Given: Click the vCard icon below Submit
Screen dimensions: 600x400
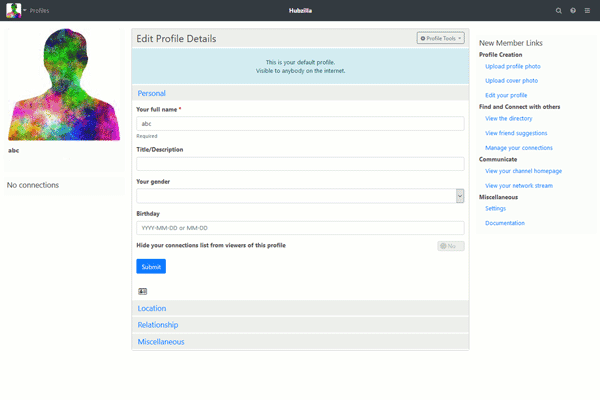Looking at the screenshot, I should coord(142,291).
